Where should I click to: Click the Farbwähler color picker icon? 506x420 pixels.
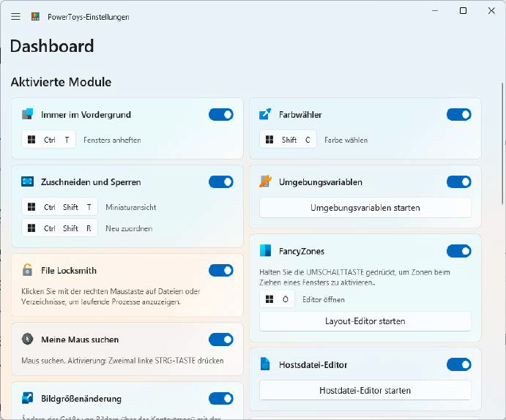pos(265,114)
